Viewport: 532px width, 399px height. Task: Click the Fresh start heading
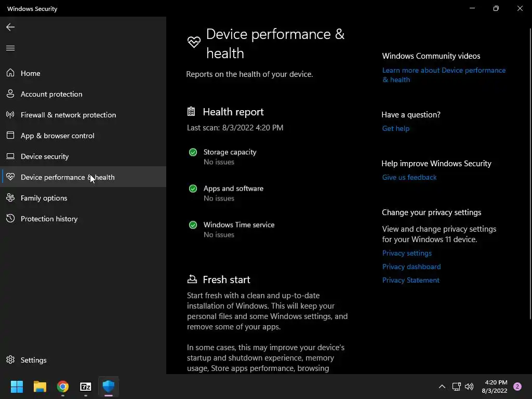click(227, 279)
